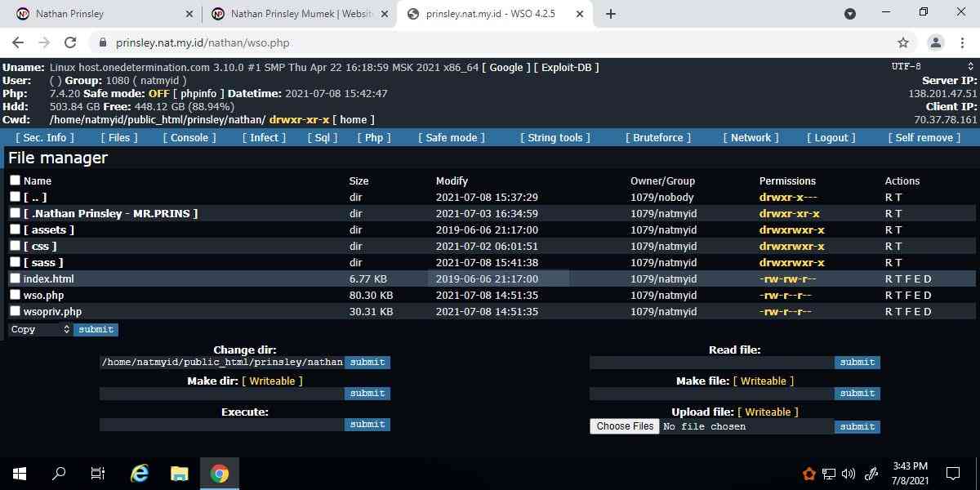
Task: Click the Read file input field
Action: 712,362
